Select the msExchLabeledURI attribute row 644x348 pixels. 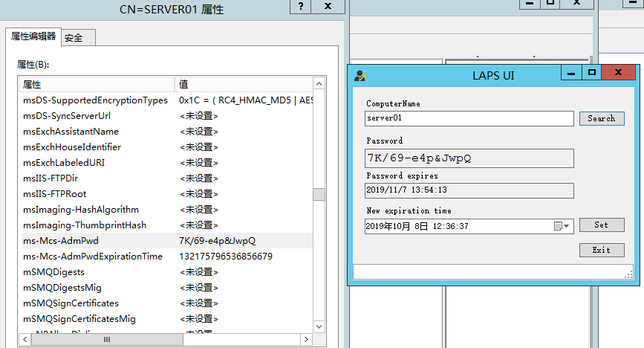tap(166, 163)
